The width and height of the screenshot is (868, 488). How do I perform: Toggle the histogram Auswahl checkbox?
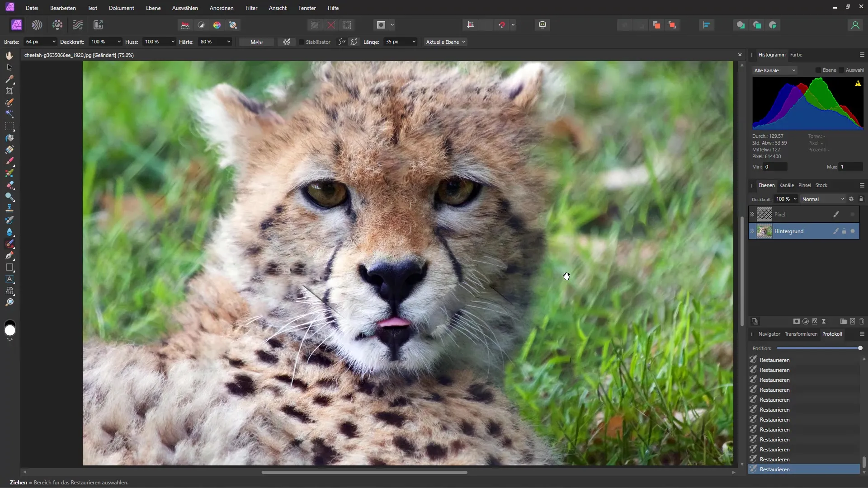click(x=841, y=70)
